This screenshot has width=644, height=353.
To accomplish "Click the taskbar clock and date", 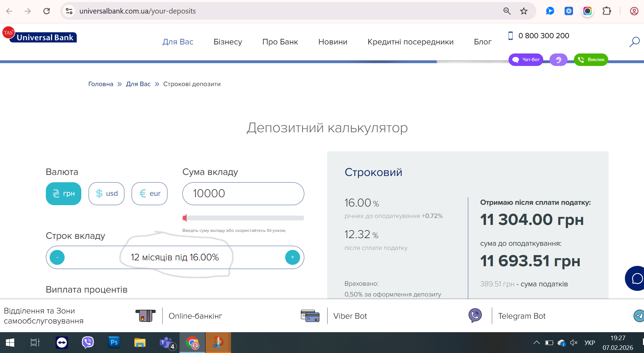I will (618, 343).
